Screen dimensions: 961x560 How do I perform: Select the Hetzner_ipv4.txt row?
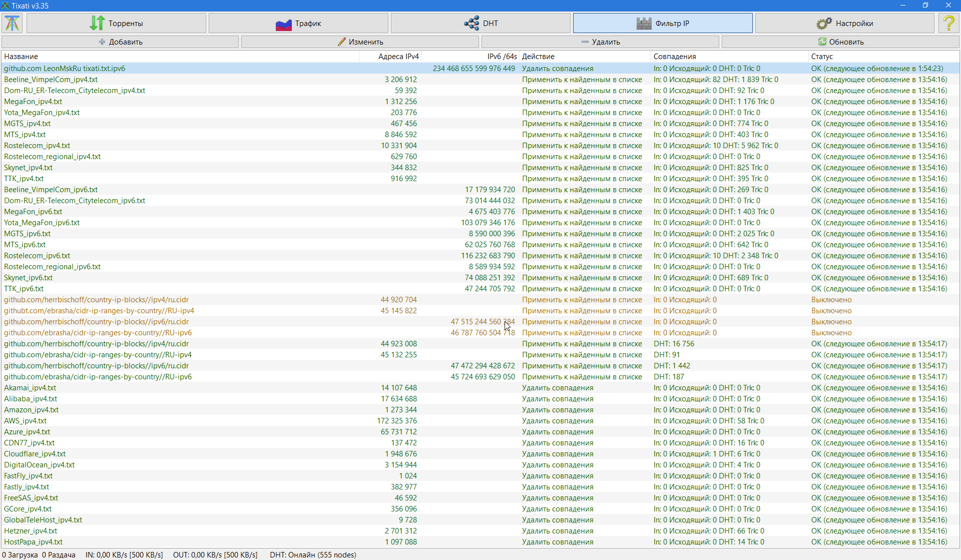480,531
